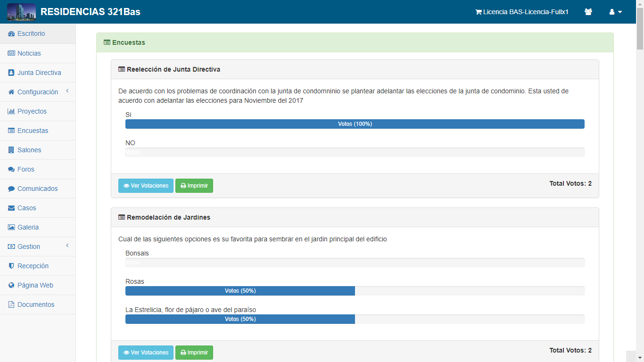
Task: Print the Reelección de Junta Directiva survey
Action: click(x=194, y=186)
